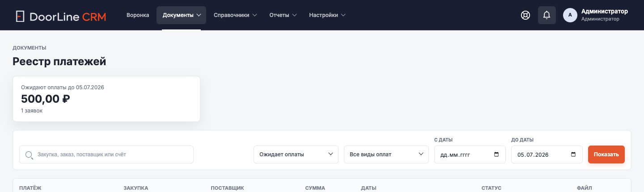This screenshot has width=644, height=192.
Task: Click the Показать button
Action: pyautogui.click(x=606, y=154)
